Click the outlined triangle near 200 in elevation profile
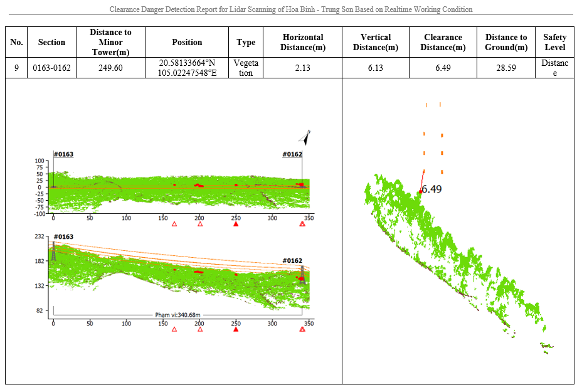This screenshot has height=392, width=582. click(200, 329)
